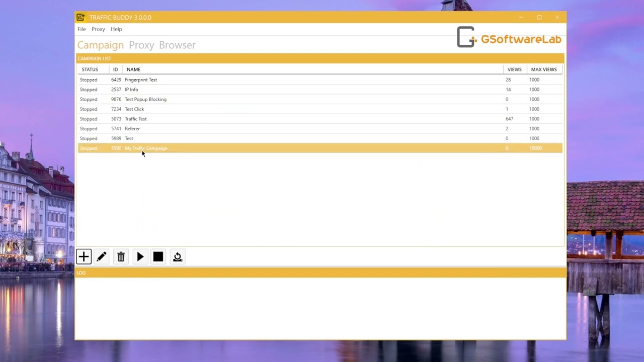Click the views value 647

[509, 119]
